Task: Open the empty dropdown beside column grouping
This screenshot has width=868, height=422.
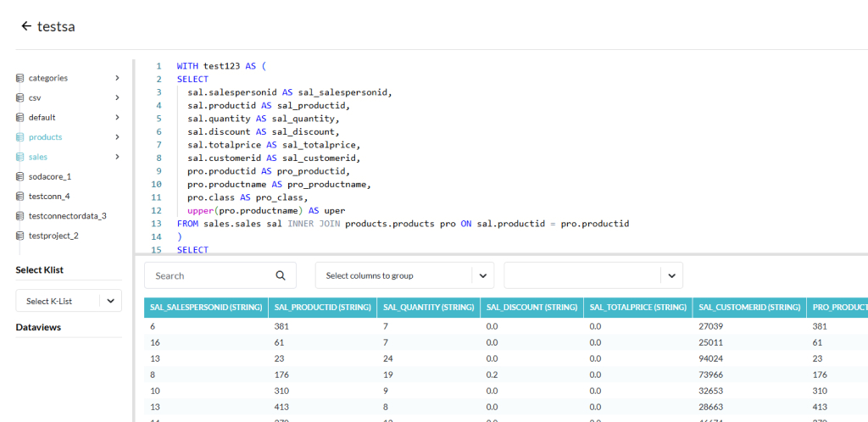Action: (x=593, y=275)
